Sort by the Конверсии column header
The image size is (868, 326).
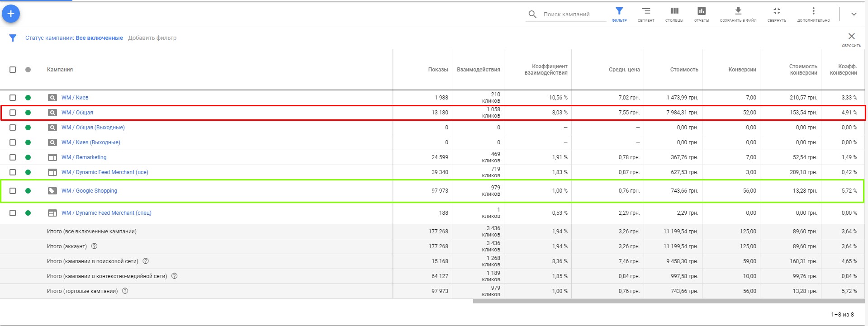point(742,70)
